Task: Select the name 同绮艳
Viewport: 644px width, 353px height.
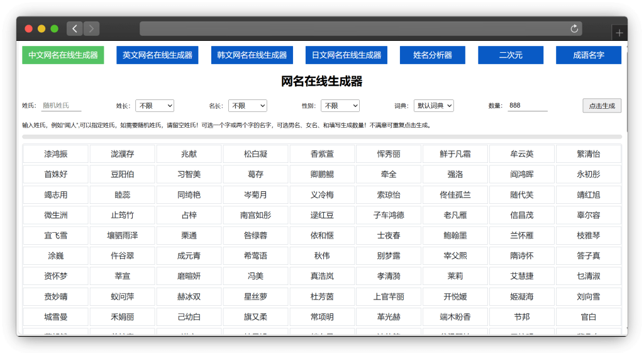Action: pyautogui.click(x=189, y=195)
